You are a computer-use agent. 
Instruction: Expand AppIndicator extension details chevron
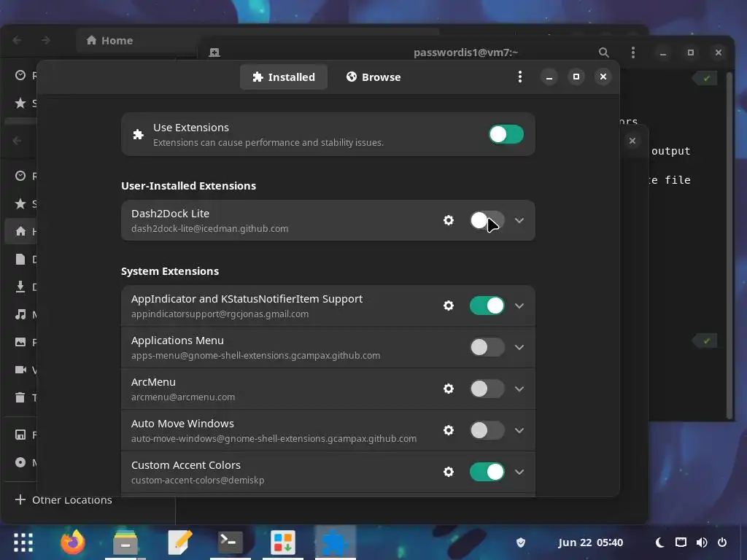coord(519,306)
